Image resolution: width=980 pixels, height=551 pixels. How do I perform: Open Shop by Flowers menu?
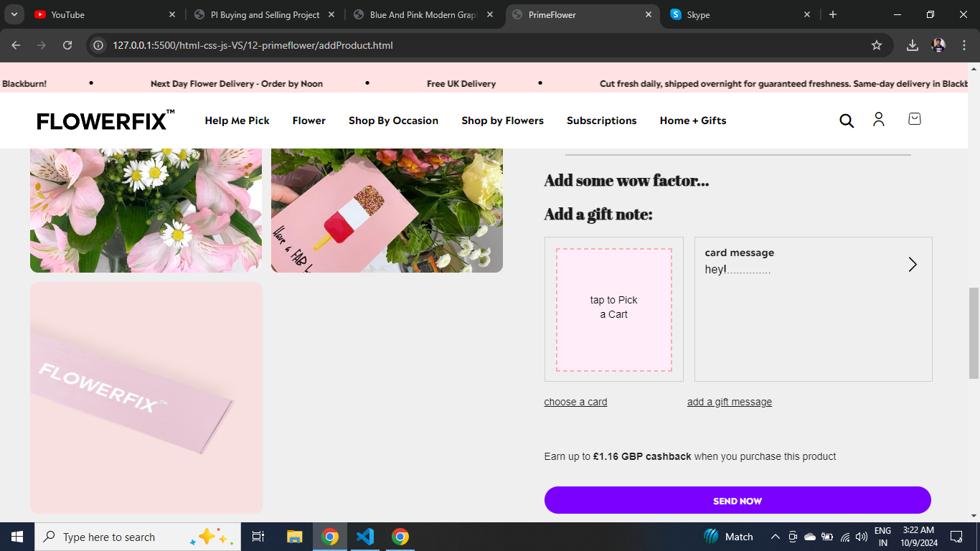503,121
